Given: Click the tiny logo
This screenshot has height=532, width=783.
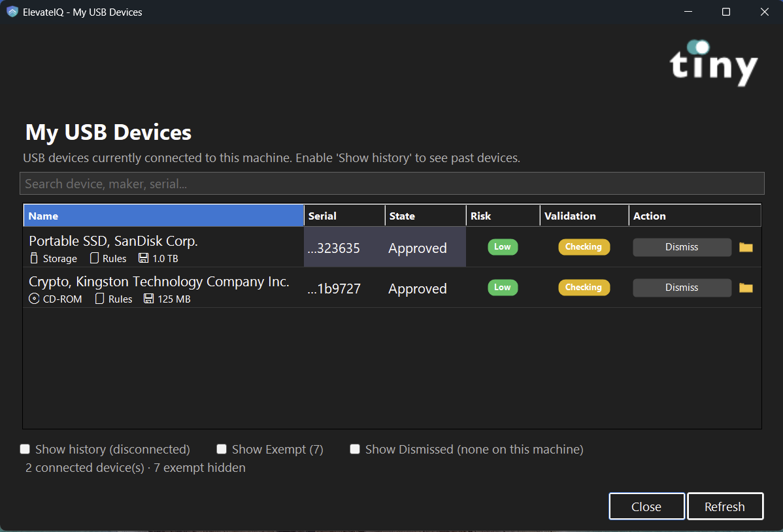Looking at the screenshot, I should [714, 63].
